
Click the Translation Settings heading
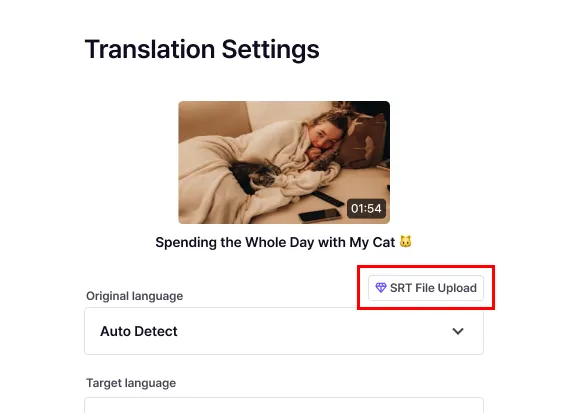tap(202, 49)
